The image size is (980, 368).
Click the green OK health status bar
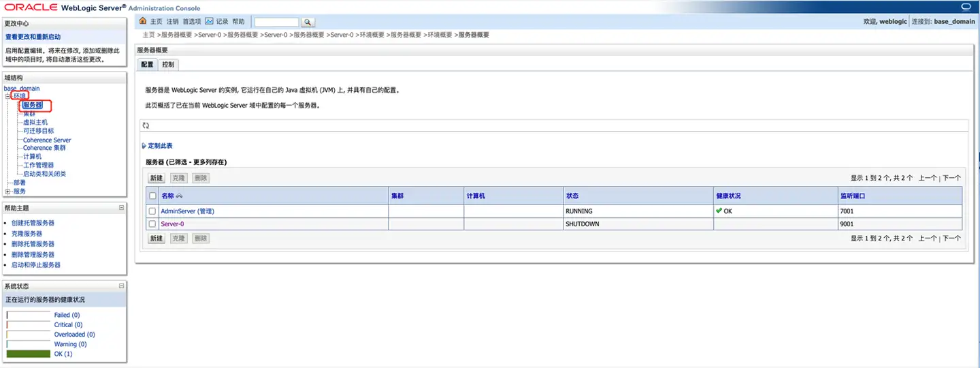pos(28,354)
